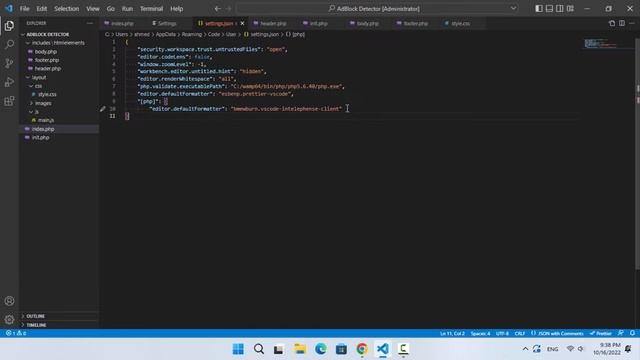Customize layout icon in title bar
This screenshot has height=360, width=640.
coord(570,9)
